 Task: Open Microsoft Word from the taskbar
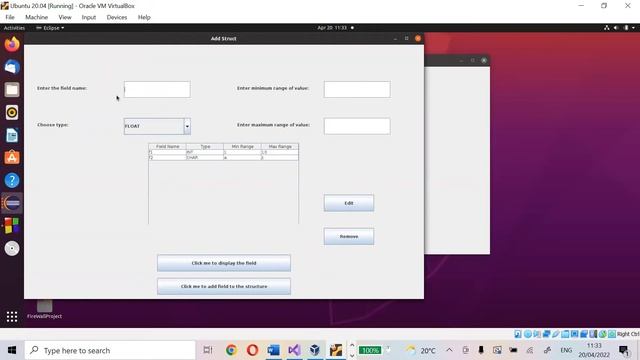(x=273, y=350)
